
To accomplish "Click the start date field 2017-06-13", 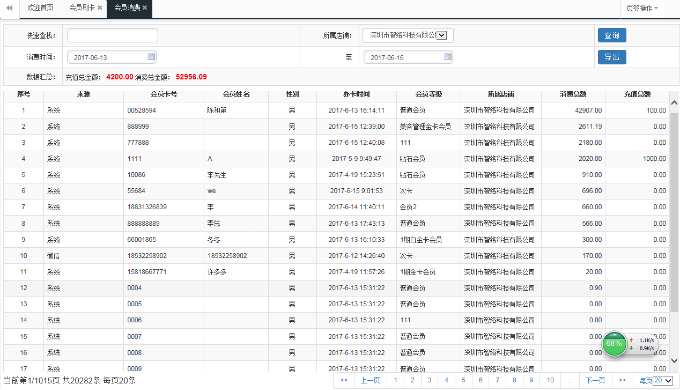I will click(x=112, y=57).
